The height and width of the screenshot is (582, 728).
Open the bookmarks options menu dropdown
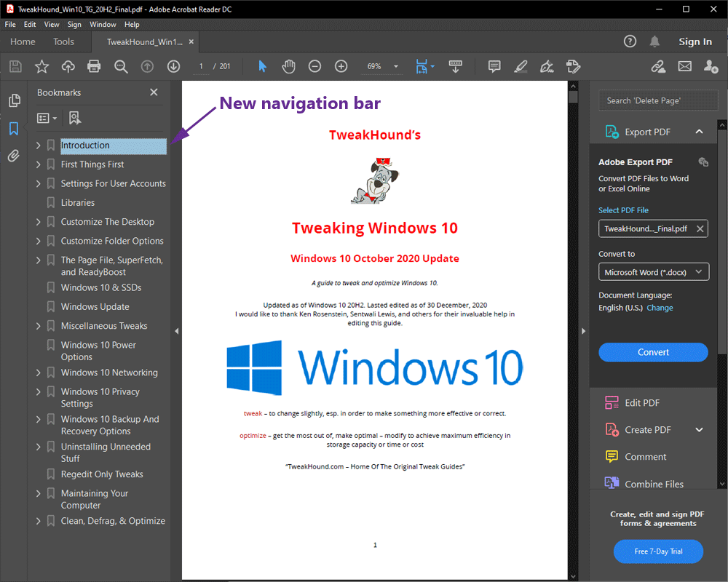(47, 119)
